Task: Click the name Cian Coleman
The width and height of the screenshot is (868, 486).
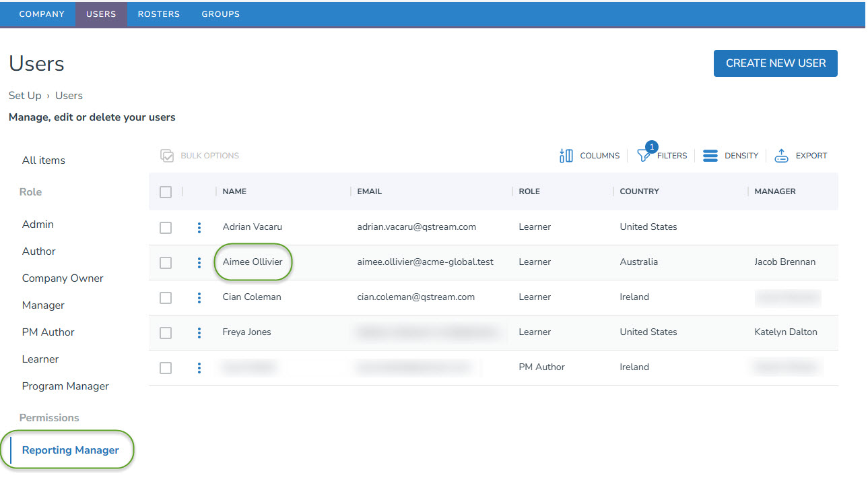Action: 252,297
